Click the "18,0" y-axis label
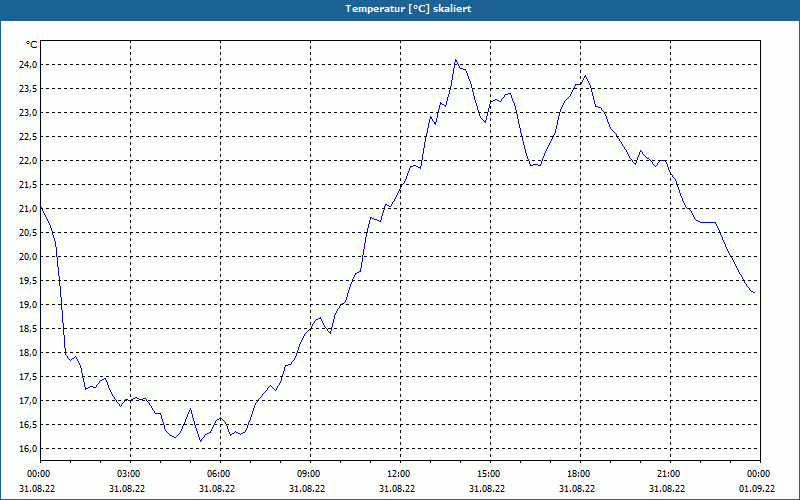Image resolution: width=800 pixels, height=500 pixels. pos(28,353)
